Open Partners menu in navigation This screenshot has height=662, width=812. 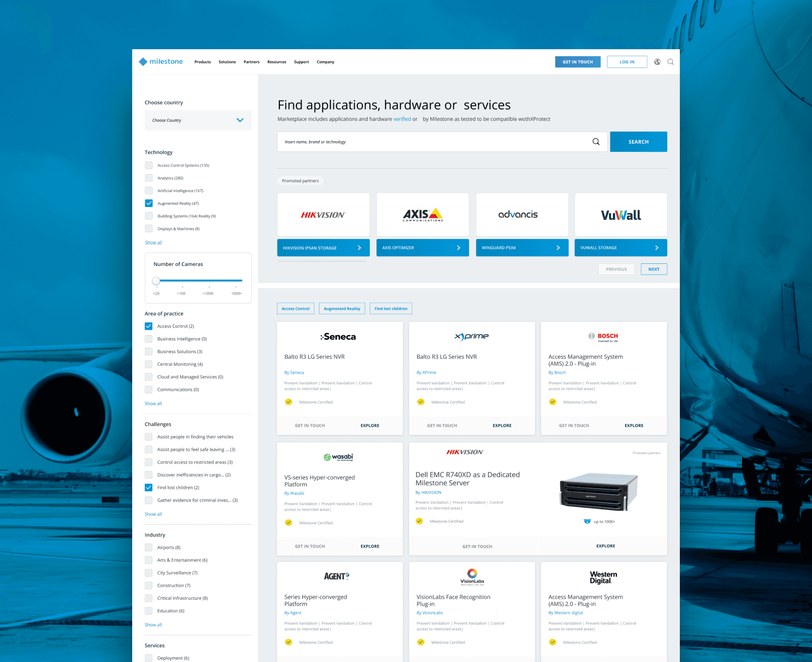pyautogui.click(x=251, y=62)
